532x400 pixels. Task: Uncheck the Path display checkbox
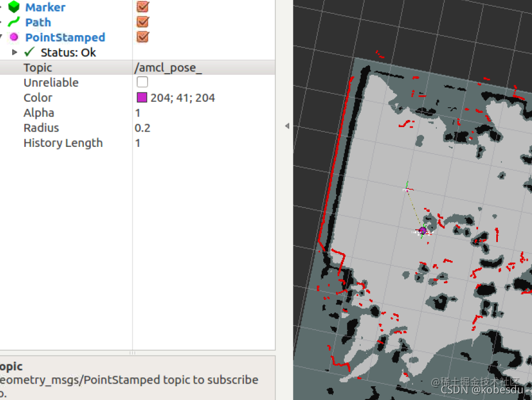143,22
